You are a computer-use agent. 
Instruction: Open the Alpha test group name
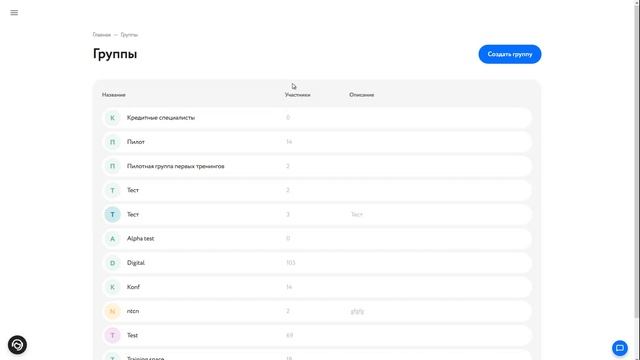pyautogui.click(x=140, y=238)
